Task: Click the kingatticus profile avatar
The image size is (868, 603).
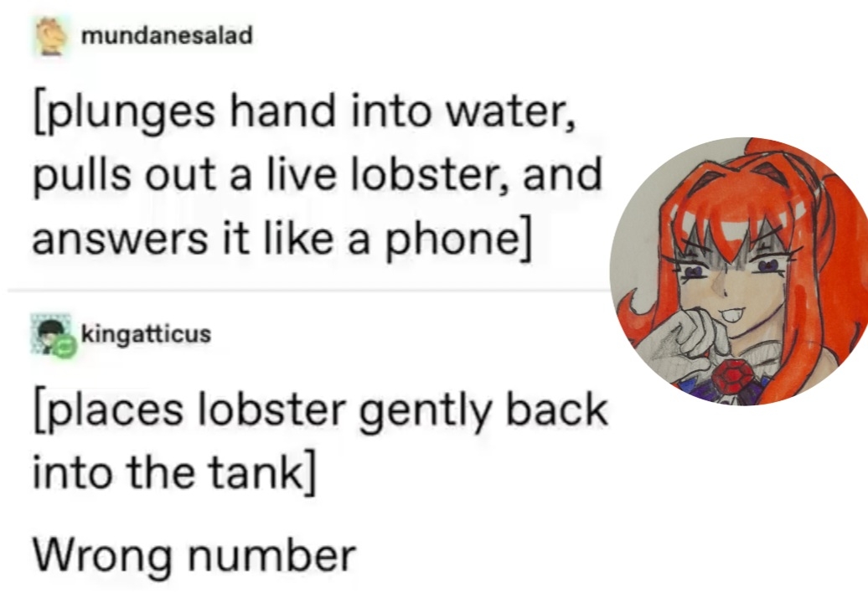Action: pyautogui.click(x=51, y=333)
